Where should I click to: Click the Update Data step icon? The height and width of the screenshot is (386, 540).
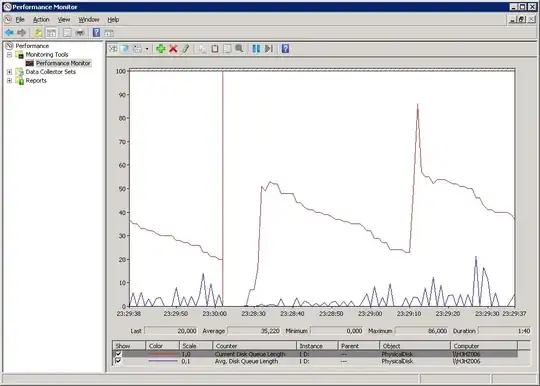[269, 49]
